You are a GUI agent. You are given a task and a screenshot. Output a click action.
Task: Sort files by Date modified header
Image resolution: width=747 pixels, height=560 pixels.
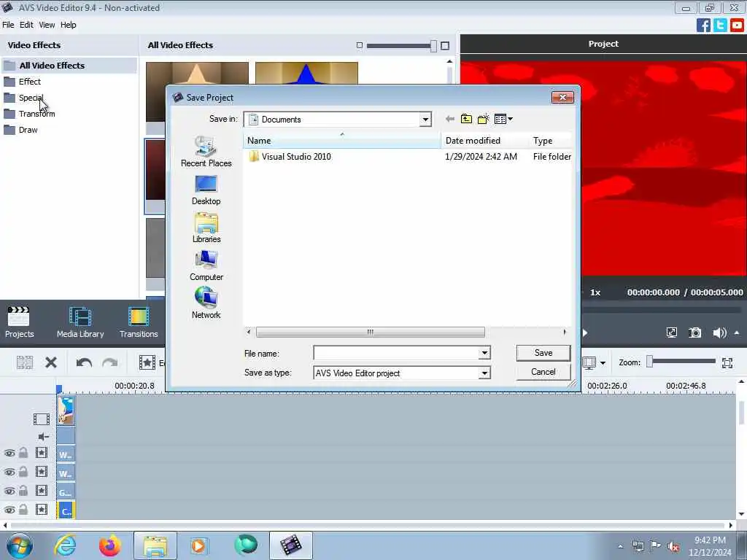484,141
